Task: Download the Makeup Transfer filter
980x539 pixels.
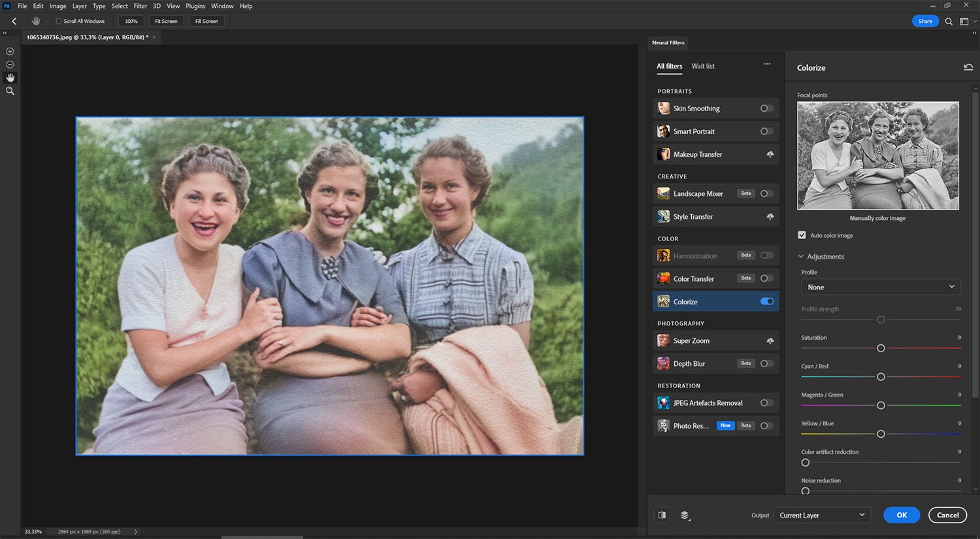Action: point(770,154)
